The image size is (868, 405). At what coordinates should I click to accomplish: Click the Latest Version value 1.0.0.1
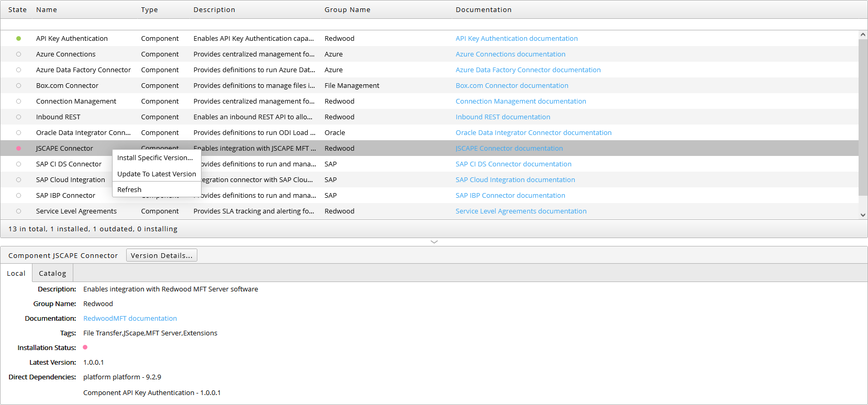click(93, 362)
